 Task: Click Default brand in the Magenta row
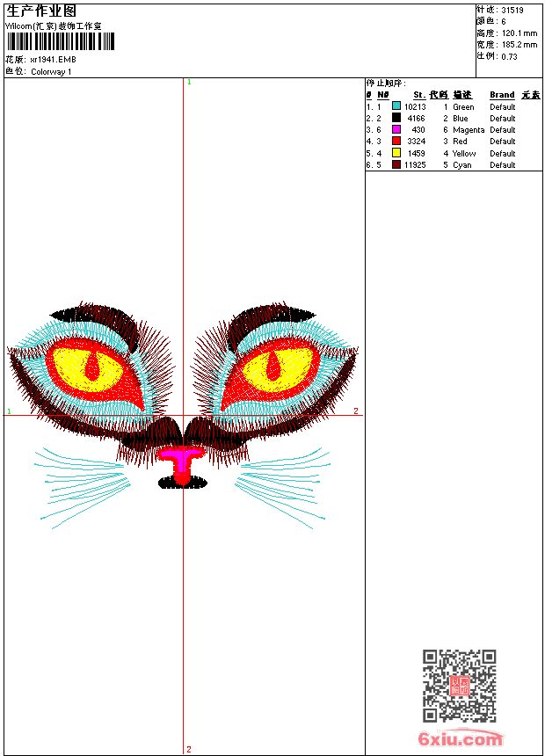tap(503, 130)
